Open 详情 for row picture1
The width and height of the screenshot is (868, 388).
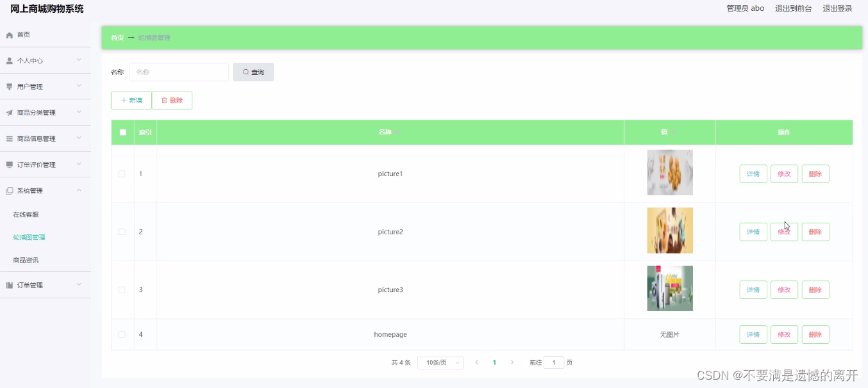tap(753, 174)
